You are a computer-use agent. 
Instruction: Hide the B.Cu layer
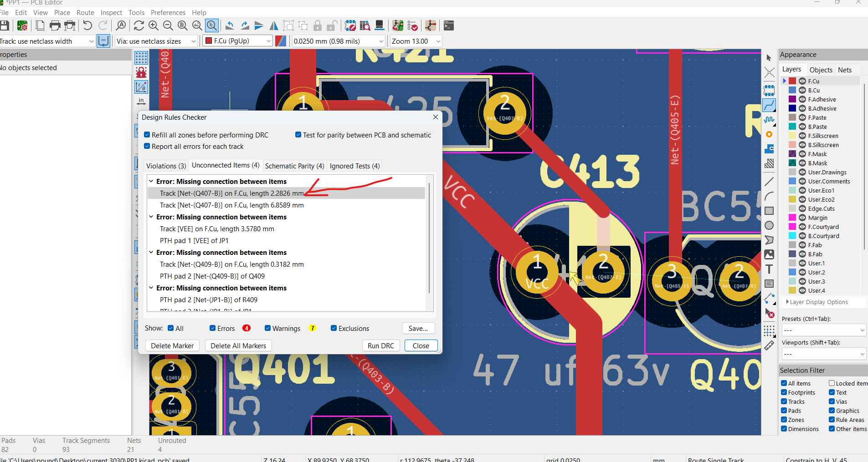tap(802, 90)
